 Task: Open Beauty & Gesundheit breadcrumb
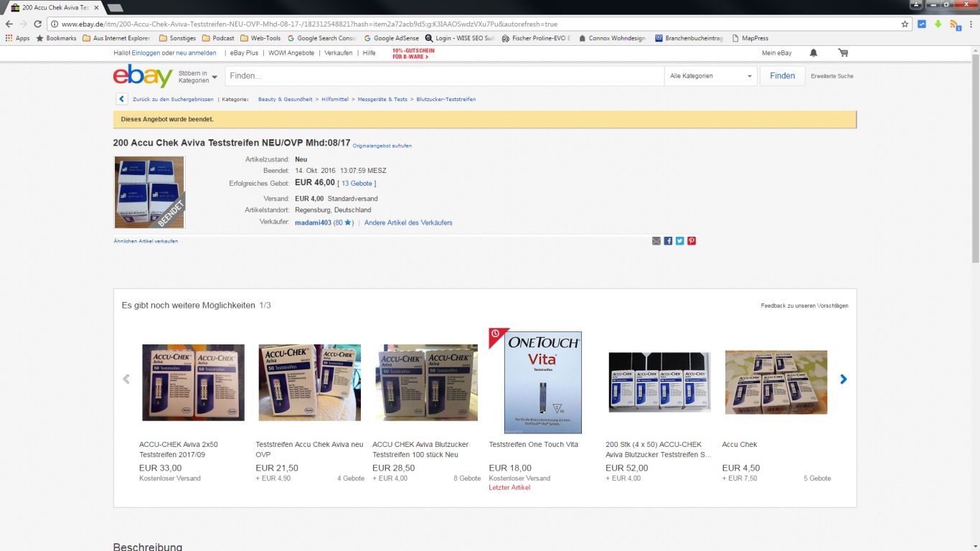point(285,99)
